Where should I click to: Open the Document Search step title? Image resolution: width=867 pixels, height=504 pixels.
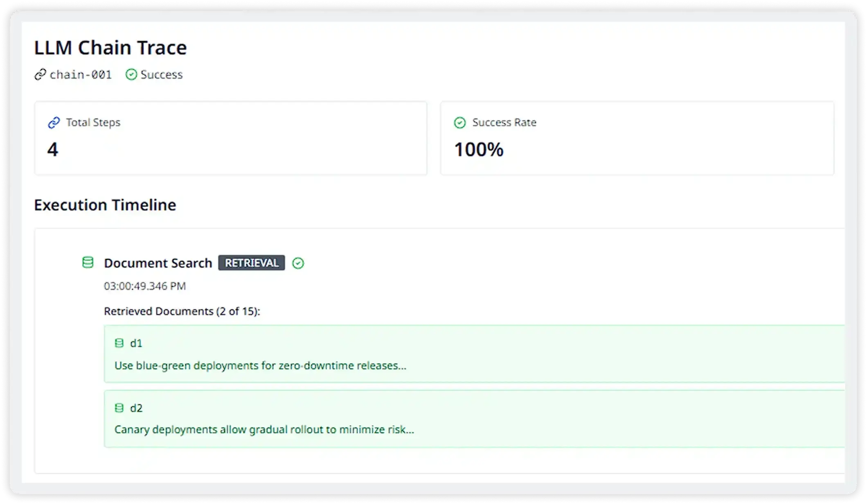158,263
